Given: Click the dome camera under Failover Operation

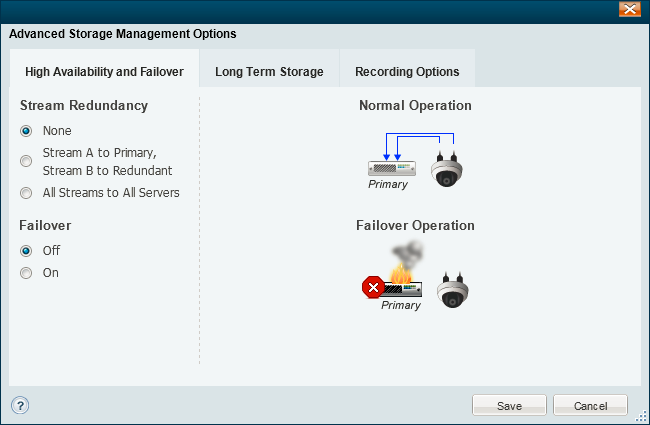Looking at the screenshot, I should 453,290.
